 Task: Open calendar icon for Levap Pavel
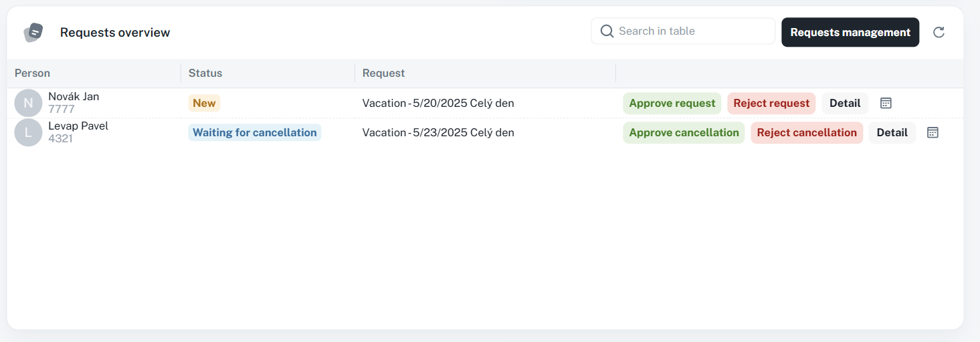(x=933, y=133)
